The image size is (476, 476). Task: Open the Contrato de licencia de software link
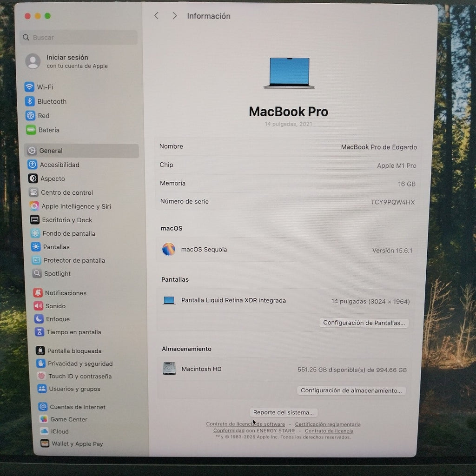click(x=245, y=424)
